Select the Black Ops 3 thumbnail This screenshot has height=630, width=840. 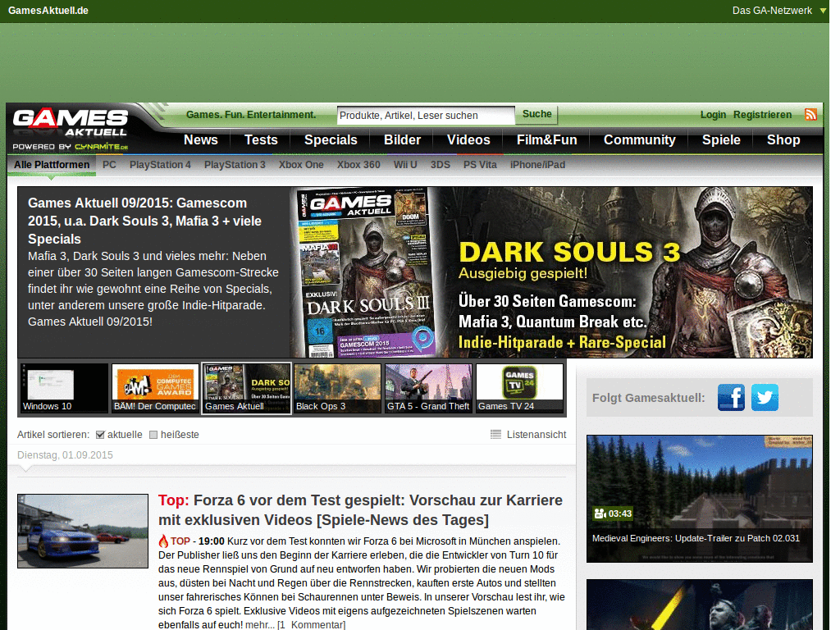(338, 388)
